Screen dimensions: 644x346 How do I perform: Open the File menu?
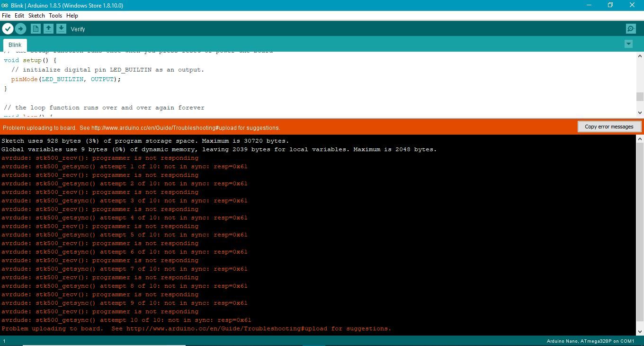(x=6, y=15)
